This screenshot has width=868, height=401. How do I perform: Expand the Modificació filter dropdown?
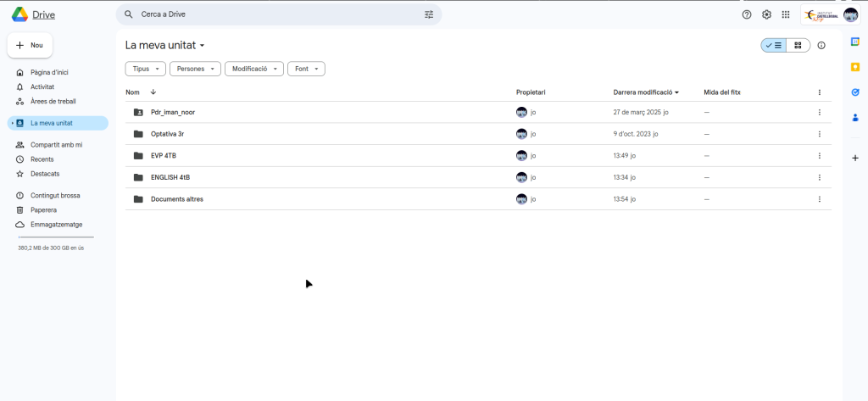(253, 69)
